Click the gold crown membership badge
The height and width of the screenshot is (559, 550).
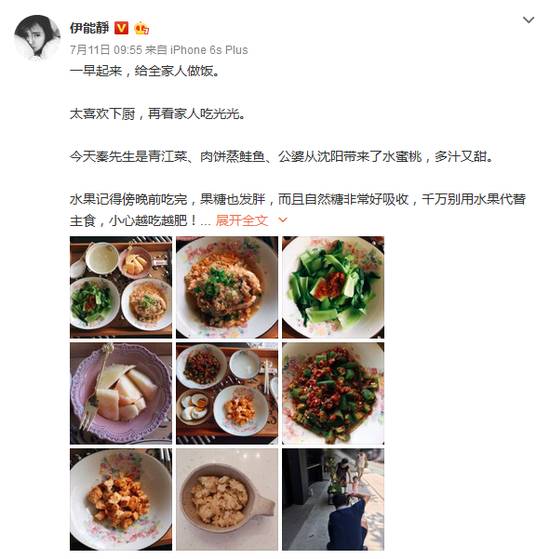click(142, 28)
